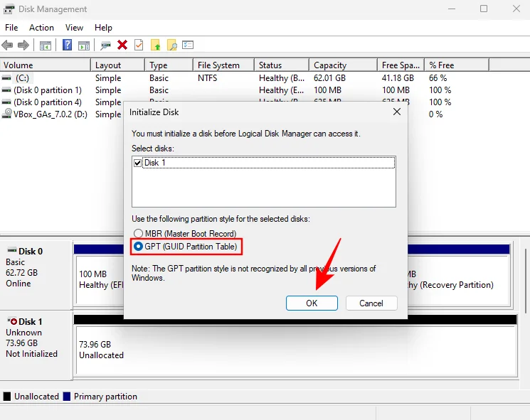Click the Show/Hide Action Pane icon
Screen dimensions: 530x420
pos(84,45)
